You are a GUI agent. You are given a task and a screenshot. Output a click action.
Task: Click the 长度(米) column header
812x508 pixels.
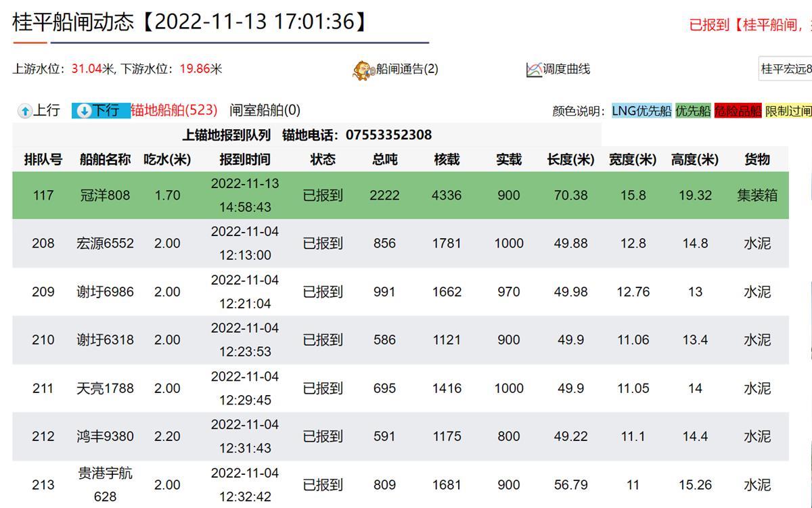point(570,160)
